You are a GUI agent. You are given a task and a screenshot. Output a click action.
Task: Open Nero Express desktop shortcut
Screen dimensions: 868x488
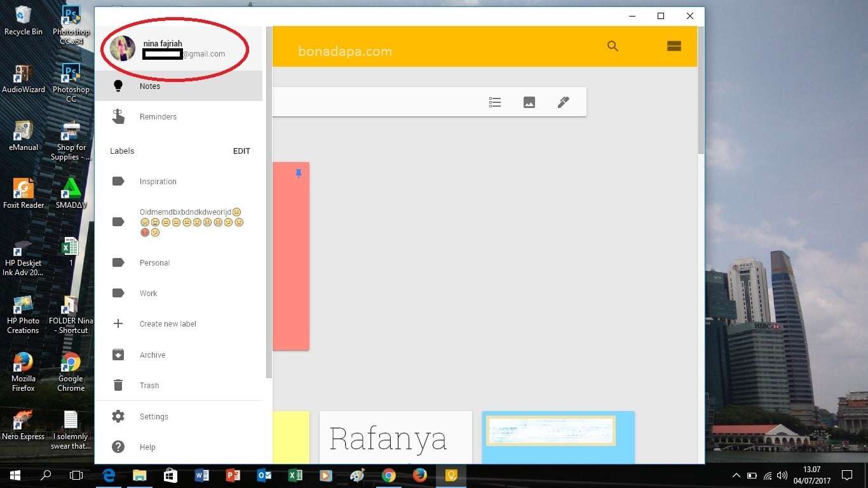(24, 424)
